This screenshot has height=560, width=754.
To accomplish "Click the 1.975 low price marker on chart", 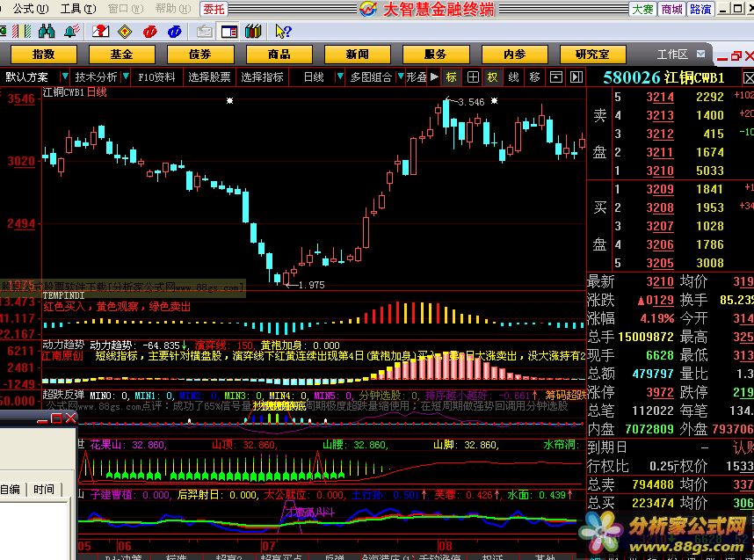I will (x=311, y=285).
